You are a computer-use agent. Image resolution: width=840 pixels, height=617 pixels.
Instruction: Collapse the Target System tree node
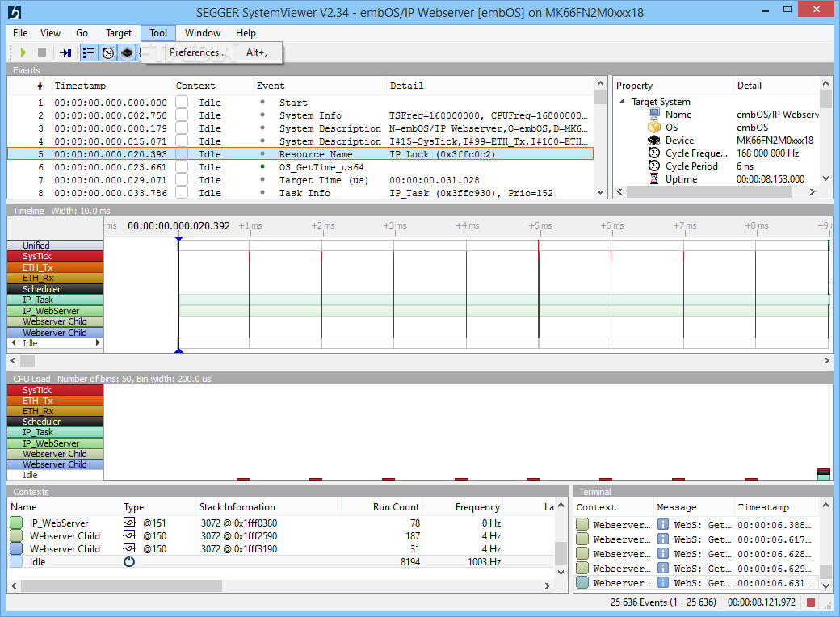[x=622, y=101]
